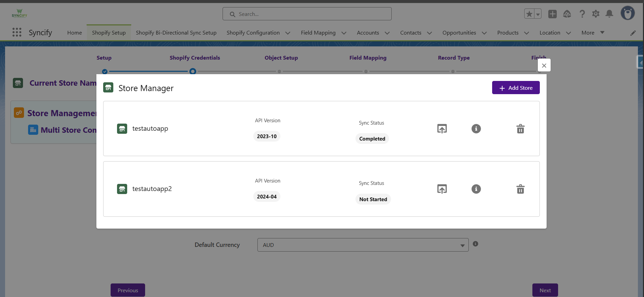This screenshot has height=297, width=644.
Task: Click the upload icon for testautoapp2
Action: point(442,189)
